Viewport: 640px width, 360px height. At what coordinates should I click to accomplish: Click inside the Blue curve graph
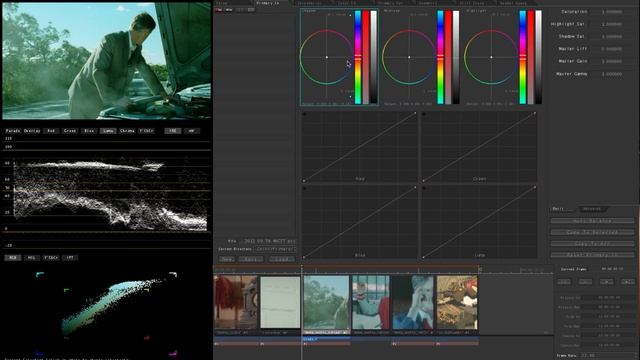[x=359, y=222]
